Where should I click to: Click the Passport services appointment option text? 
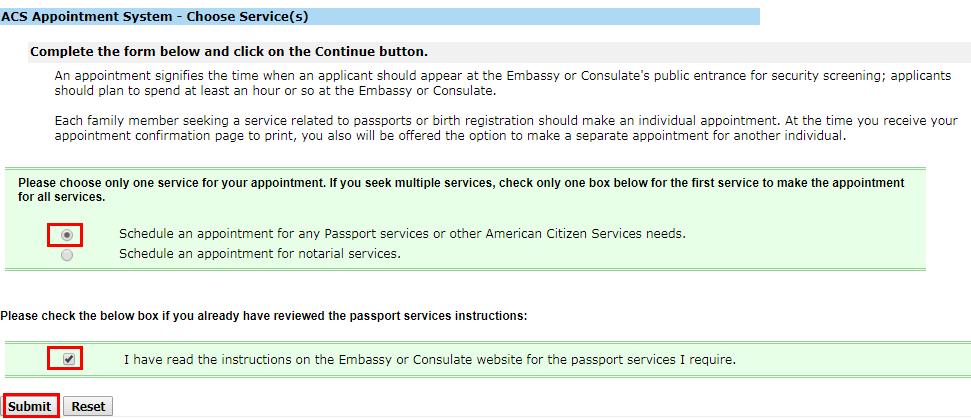[x=402, y=234]
